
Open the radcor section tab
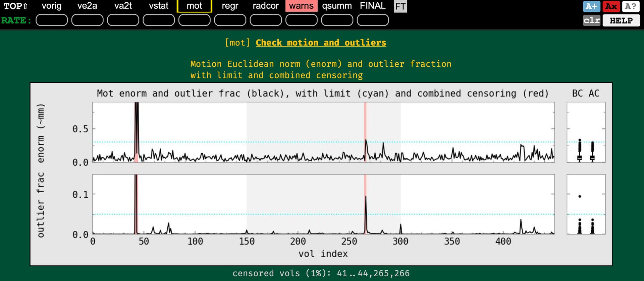266,6
